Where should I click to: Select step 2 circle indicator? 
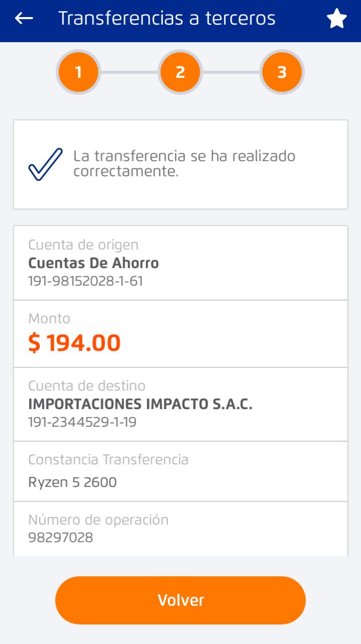click(x=180, y=72)
